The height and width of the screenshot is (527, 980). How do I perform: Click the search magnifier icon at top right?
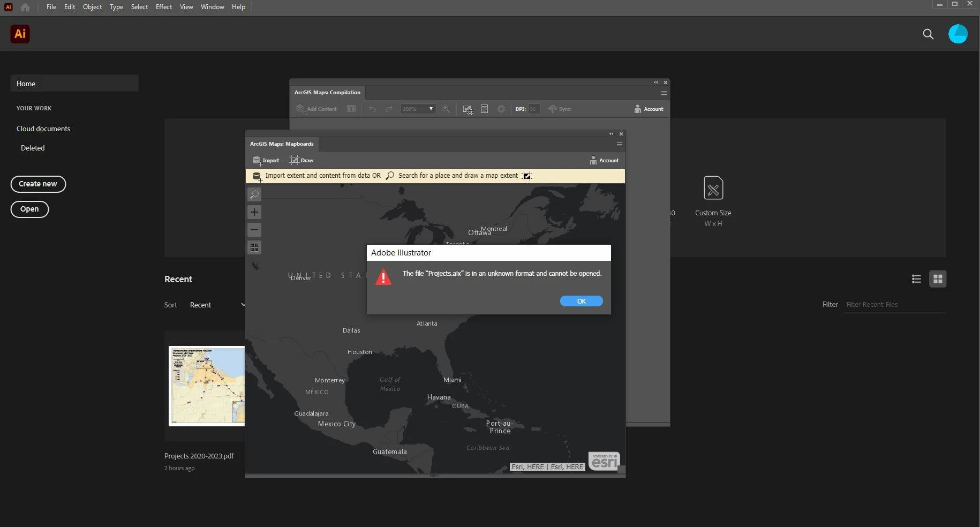[928, 34]
